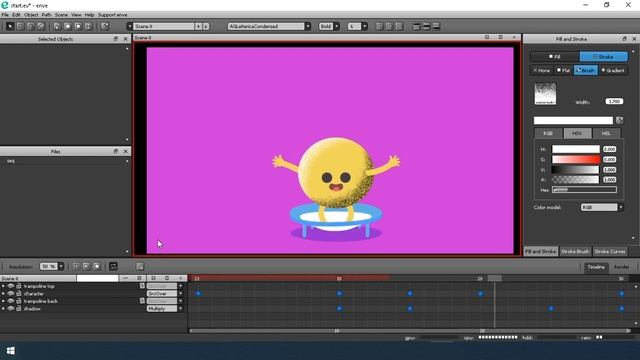Open the Object menu
The height and width of the screenshot is (360, 640).
[31, 15]
